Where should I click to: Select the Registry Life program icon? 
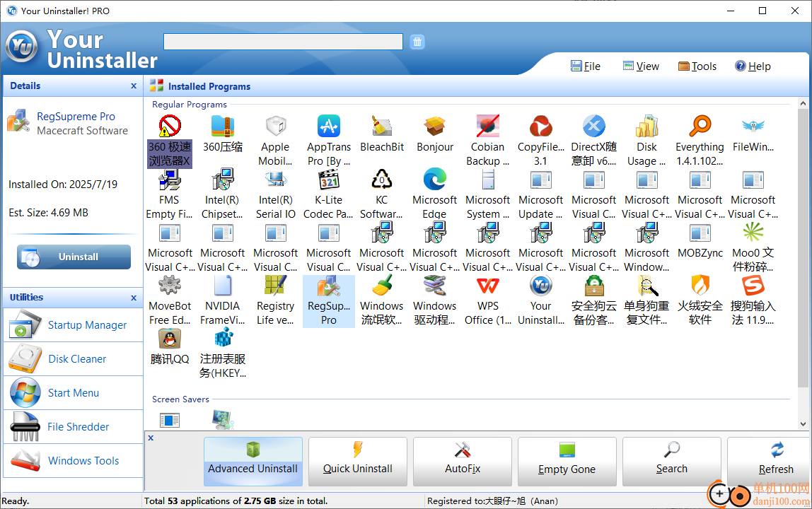pos(276,286)
